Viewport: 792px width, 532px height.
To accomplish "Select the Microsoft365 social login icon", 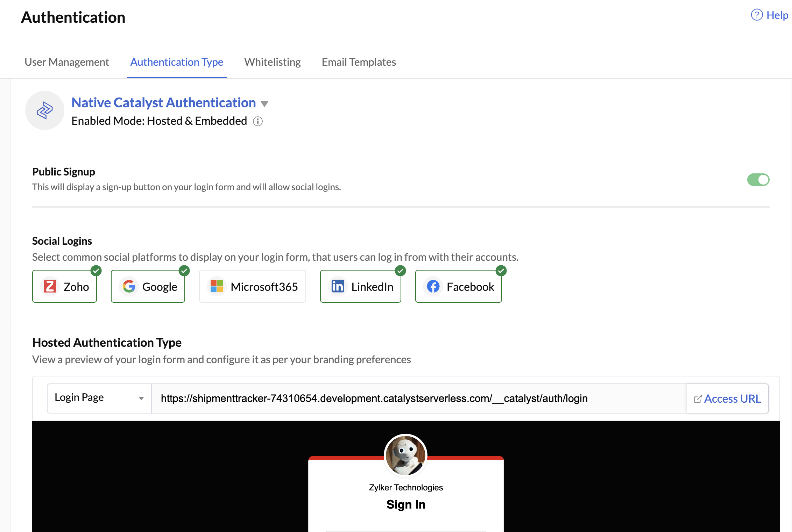I will tap(216, 286).
